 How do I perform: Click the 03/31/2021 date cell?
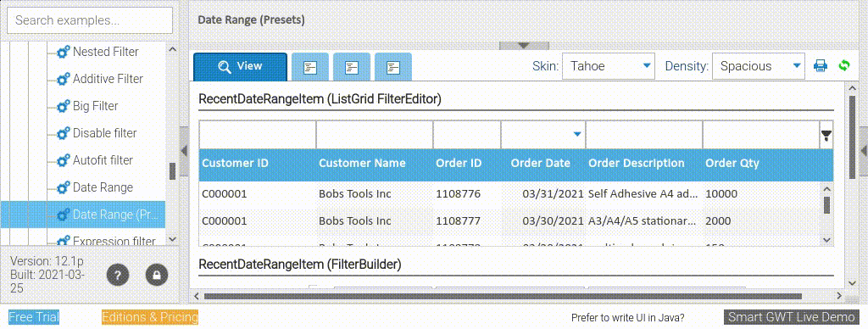[x=542, y=194]
